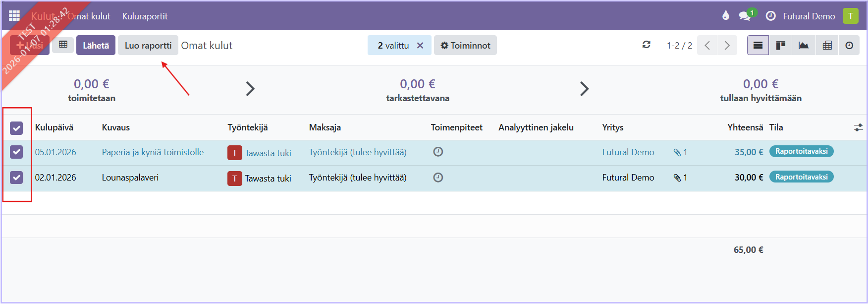
Task: Click the refresh list icon
Action: (x=646, y=45)
